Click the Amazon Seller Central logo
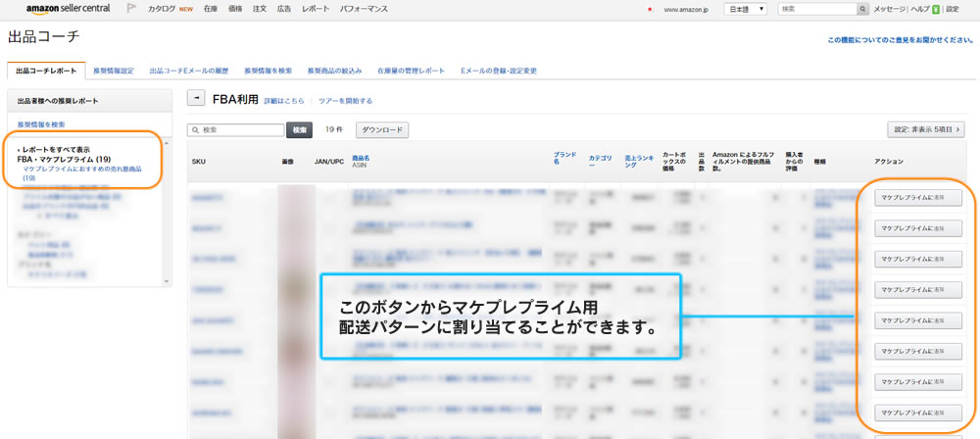 [69, 9]
